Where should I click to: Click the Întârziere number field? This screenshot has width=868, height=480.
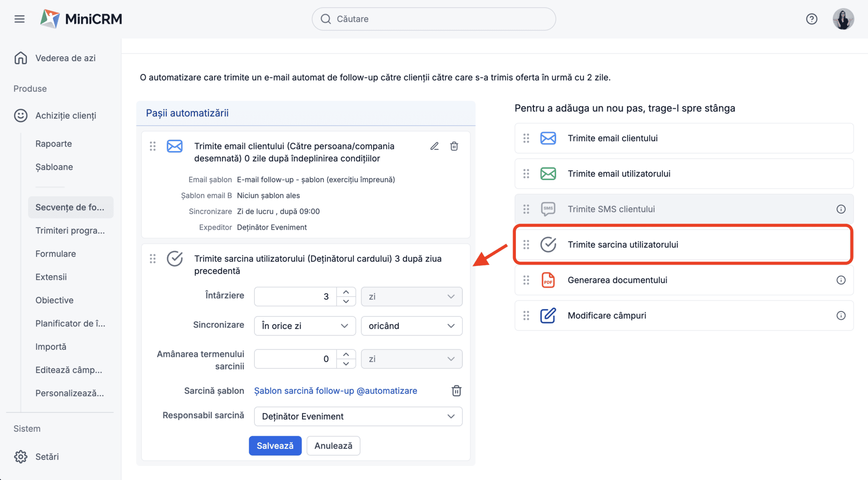point(296,296)
